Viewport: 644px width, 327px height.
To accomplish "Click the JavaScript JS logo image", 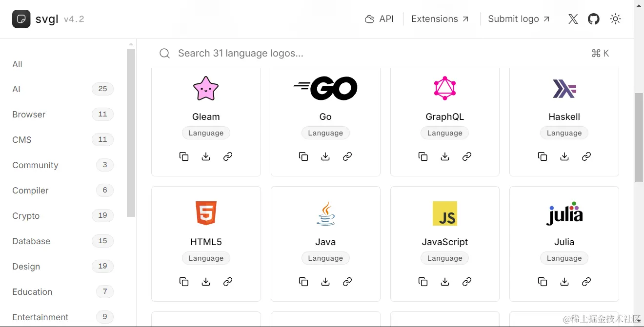I will pyautogui.click(x=445, y=213).
